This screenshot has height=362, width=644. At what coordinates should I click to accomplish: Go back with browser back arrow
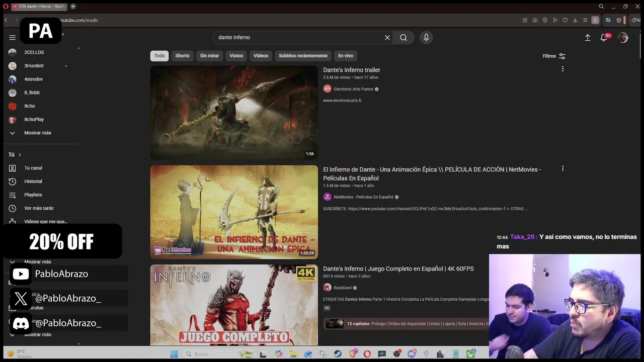[6, 20]
